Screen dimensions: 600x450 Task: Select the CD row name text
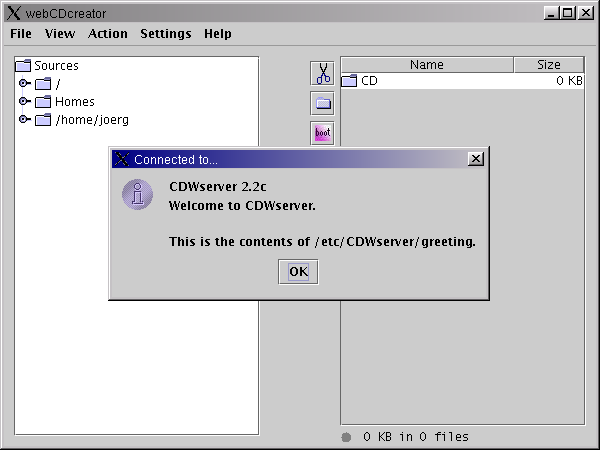[369, 81]
